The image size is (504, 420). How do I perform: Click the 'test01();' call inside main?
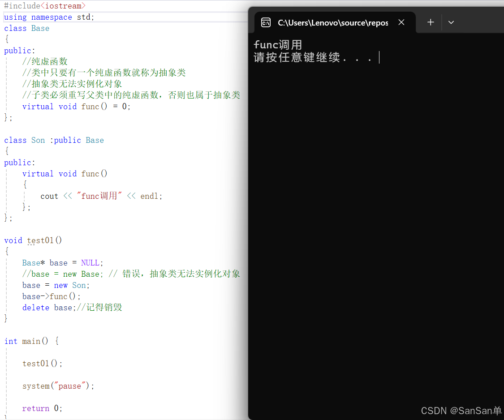click(42, 364)
